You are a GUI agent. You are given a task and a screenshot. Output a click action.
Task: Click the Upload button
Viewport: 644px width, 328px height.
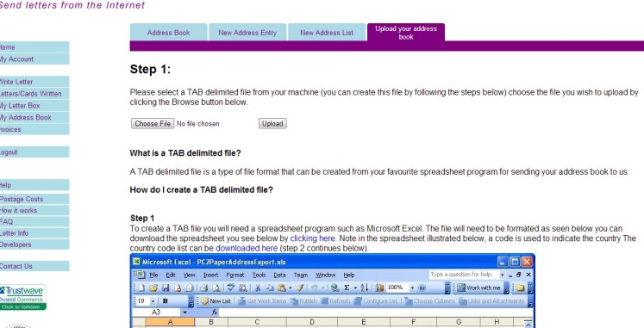point(272,123)
